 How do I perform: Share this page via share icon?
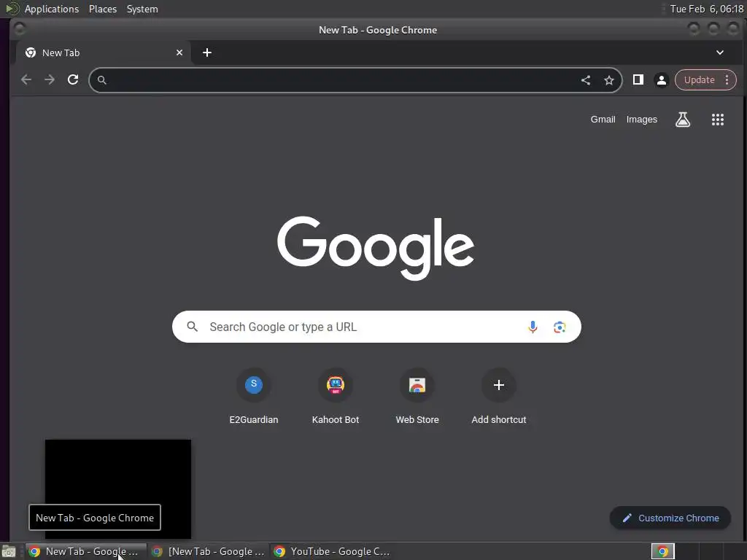click(586, 80)
